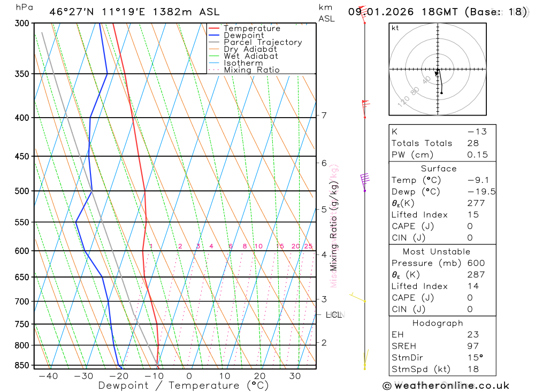The image size is (535, 392).
Task: Click the surface theta-E value 277
Action: coord(476,203)
